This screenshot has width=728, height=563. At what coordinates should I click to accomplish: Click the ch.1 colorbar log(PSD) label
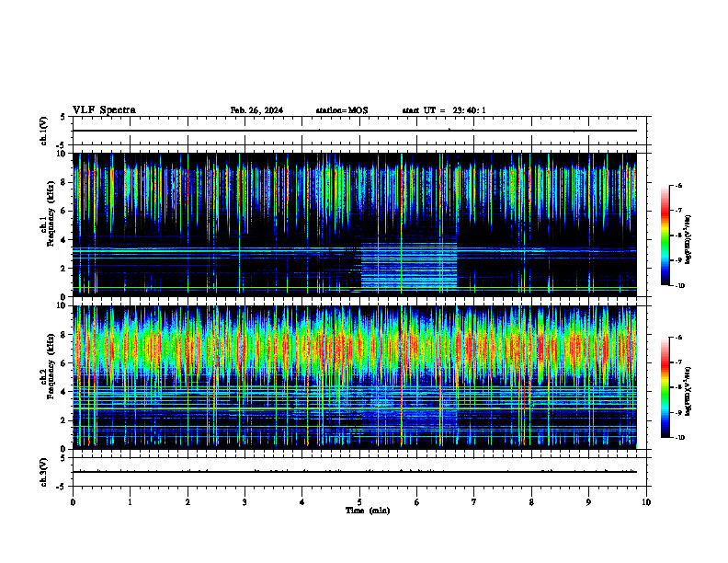click(688, 240)
